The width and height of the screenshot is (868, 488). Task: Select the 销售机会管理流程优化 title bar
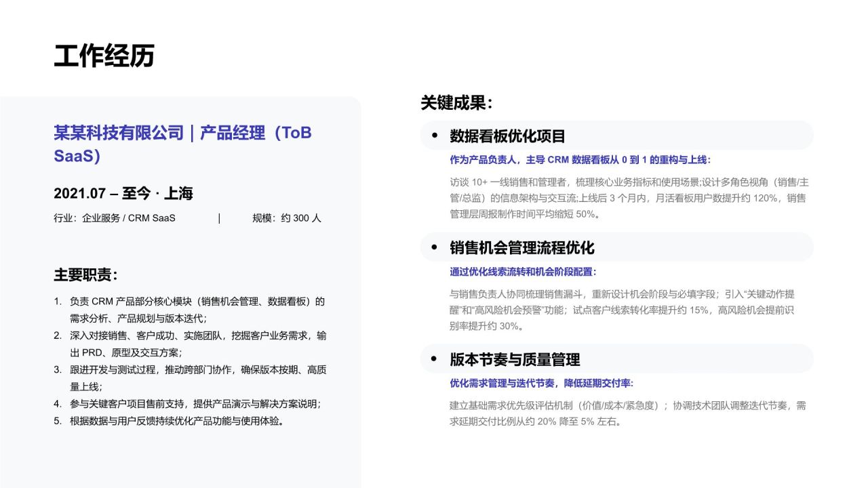pyautogui.click(x=616, y=247)
